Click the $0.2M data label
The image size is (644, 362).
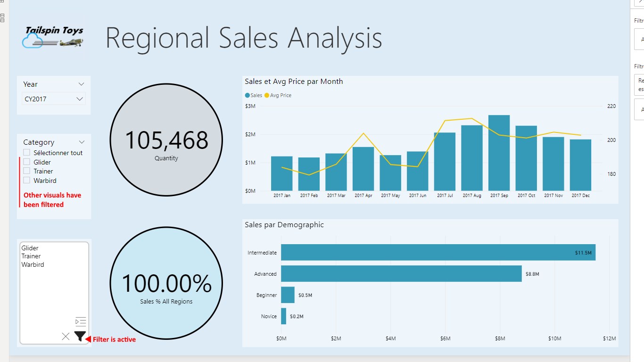point(297,317)
